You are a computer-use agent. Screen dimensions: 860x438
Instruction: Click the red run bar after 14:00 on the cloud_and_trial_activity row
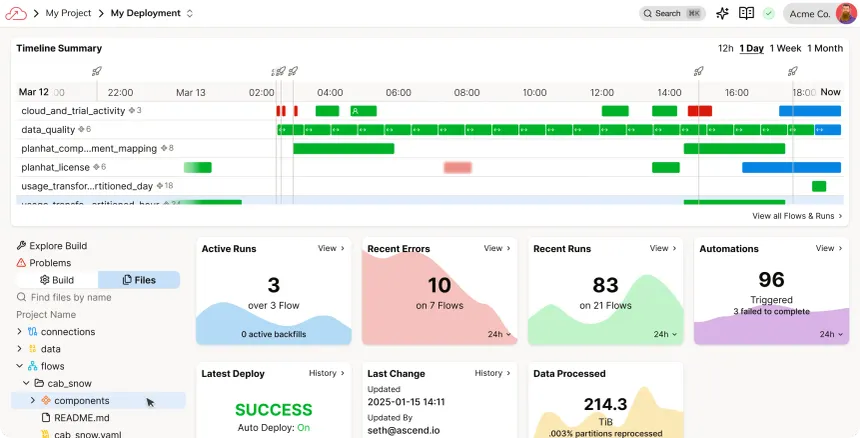point(700,111)
